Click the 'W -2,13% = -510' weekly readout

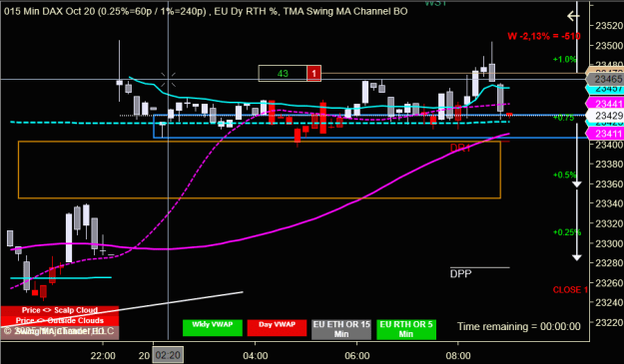coord(544,36)
